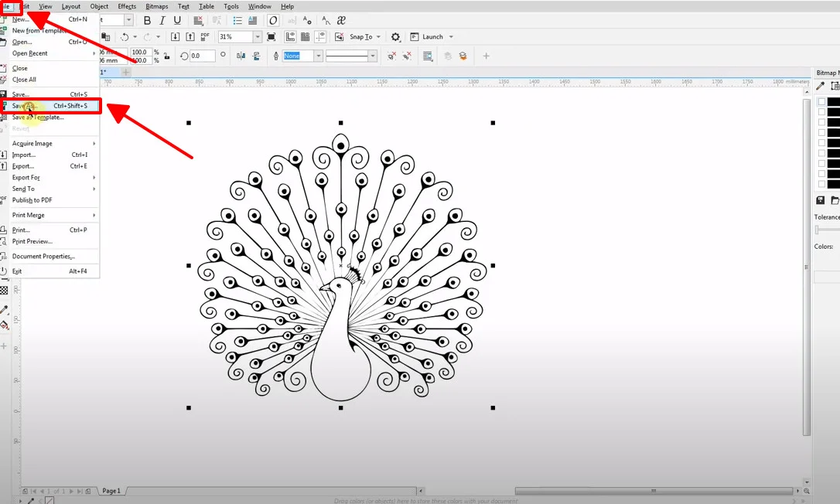The height and width of the screenshot is (504, 840).
Task: Open the Help menu
Action: [287, 6]
